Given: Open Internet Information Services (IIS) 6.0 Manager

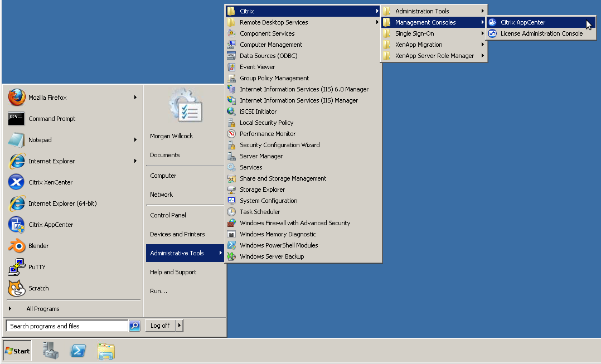Looking at the screenshot, I should 303,89.
